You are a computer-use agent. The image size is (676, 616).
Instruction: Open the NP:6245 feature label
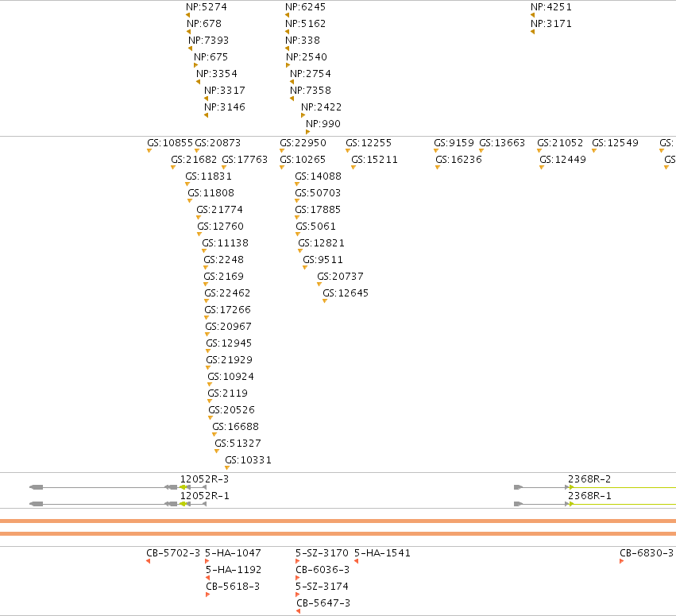(x=305, y=7)
